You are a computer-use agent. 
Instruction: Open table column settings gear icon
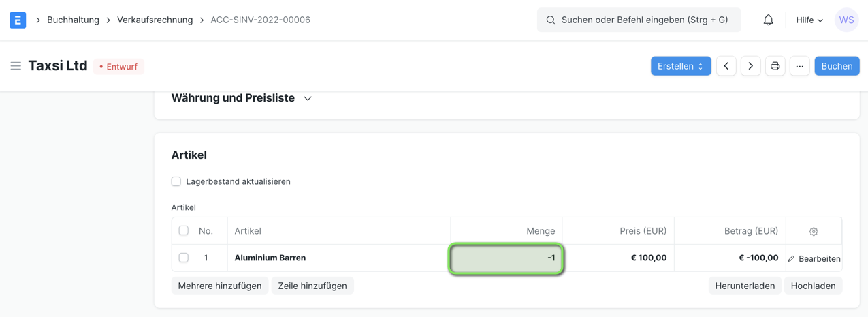(x=814, y=232)
